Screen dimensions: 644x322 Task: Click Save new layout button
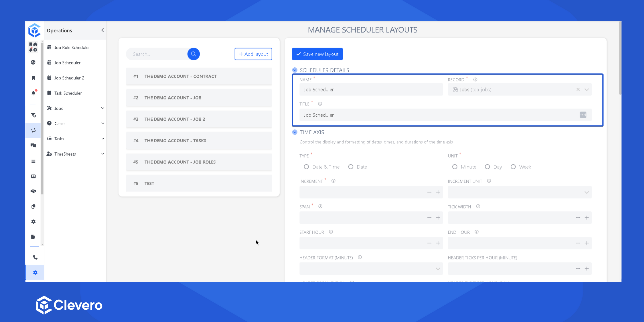tap(317, 54)
